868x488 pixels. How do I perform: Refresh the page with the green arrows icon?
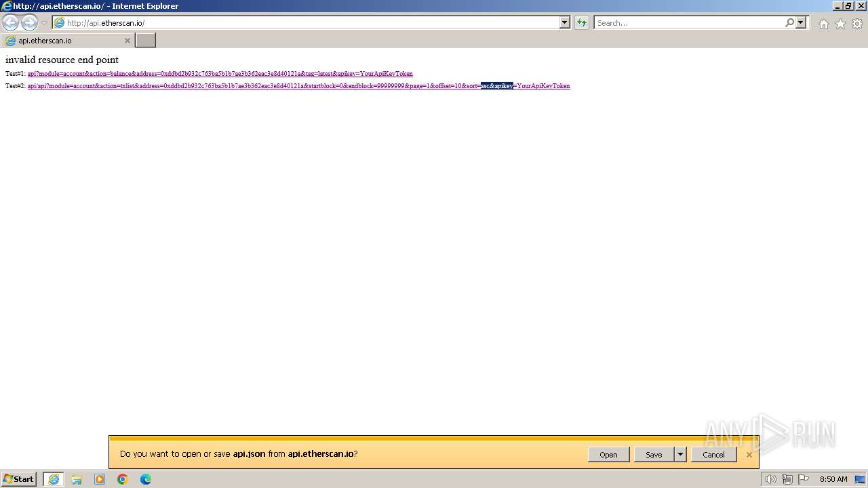[x=582, y=23]
